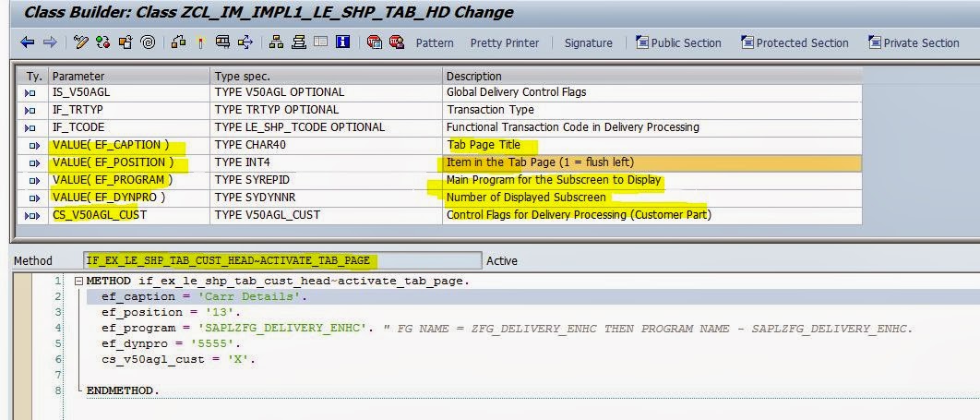Select VALUE( EF_POSITION ) parameter cell
Viewport: 980px width, 420px height.
[x=129, y=162]
